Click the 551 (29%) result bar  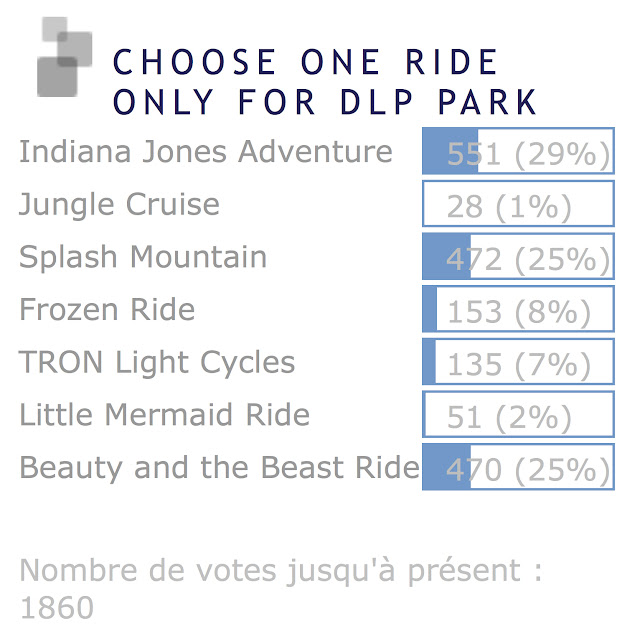[518, 151]
